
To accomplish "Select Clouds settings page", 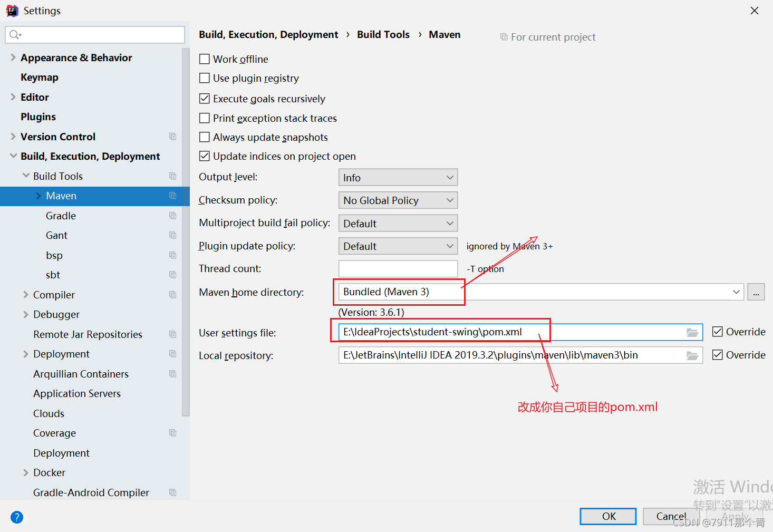I will [x=49, y=413].
